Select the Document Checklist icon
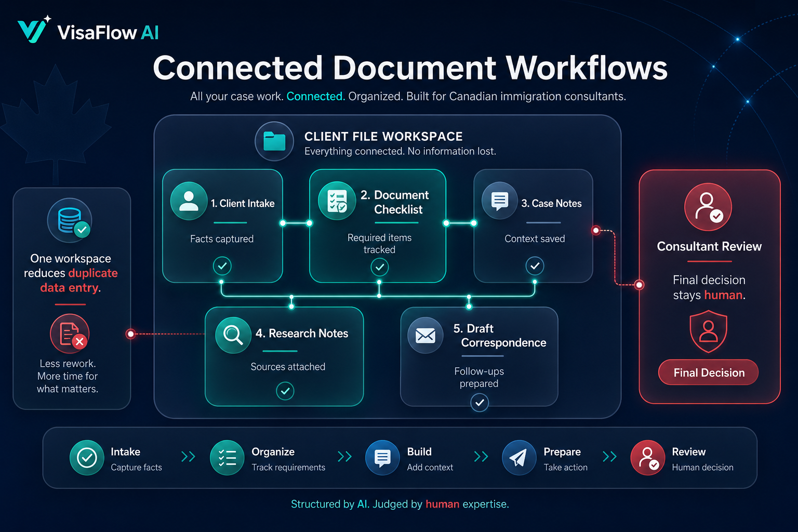Image resolution: width=798 pixels, height=532 pixels. 337,201
